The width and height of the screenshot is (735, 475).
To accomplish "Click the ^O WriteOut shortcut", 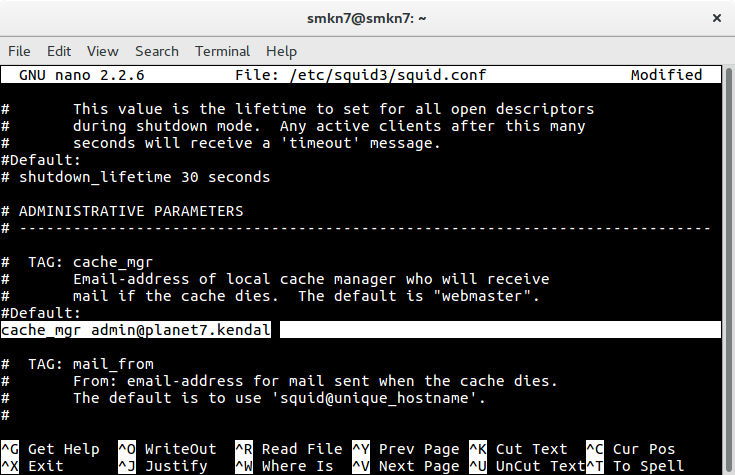I will click(167, 449).
